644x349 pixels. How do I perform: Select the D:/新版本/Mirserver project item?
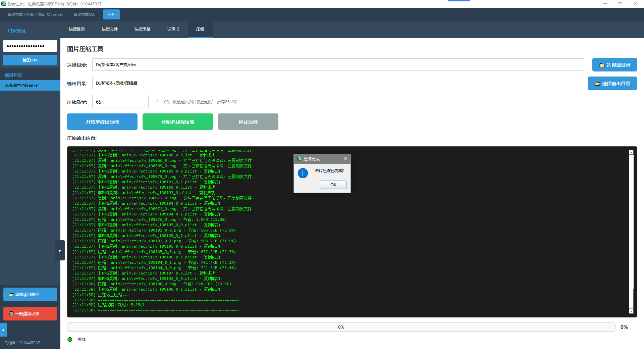pyautogui.click(x=30, y=85)
